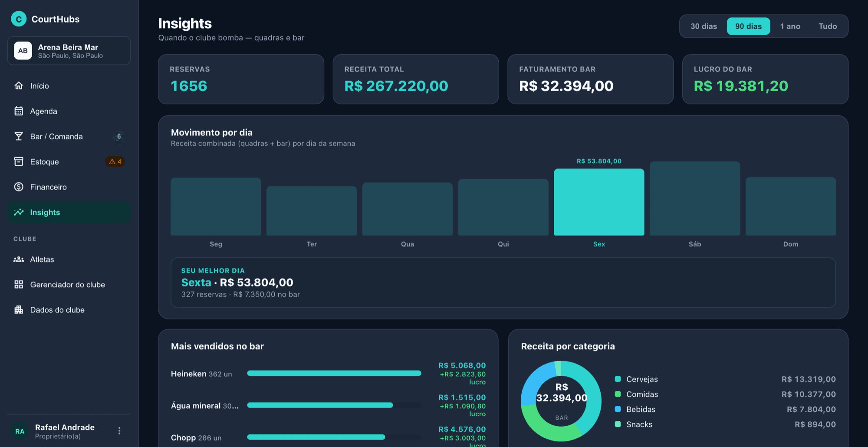Click the Água mineral sales progress bar
The height and width of the screenshot is (447, 868).
coord(334,405)
